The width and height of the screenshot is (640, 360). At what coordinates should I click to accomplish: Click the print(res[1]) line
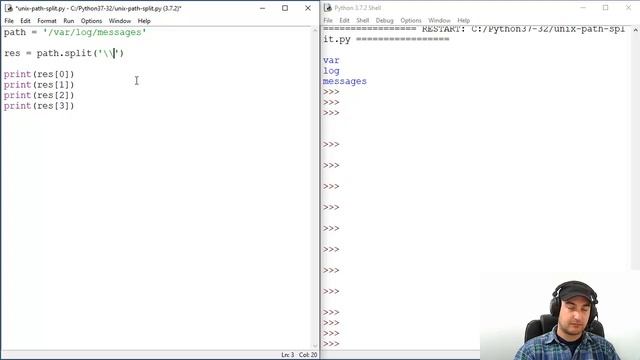39,85
